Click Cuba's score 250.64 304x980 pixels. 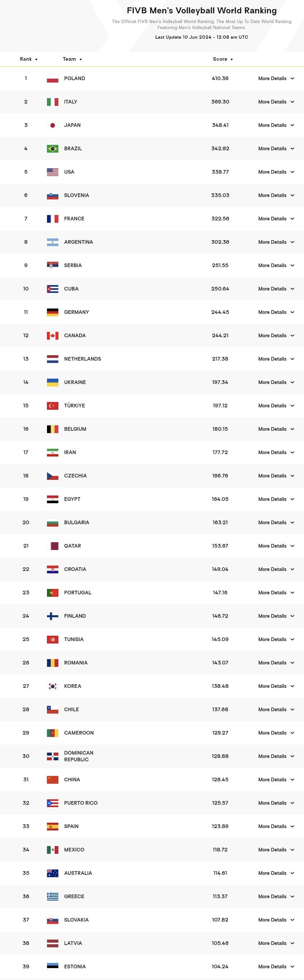coord(220,289)
